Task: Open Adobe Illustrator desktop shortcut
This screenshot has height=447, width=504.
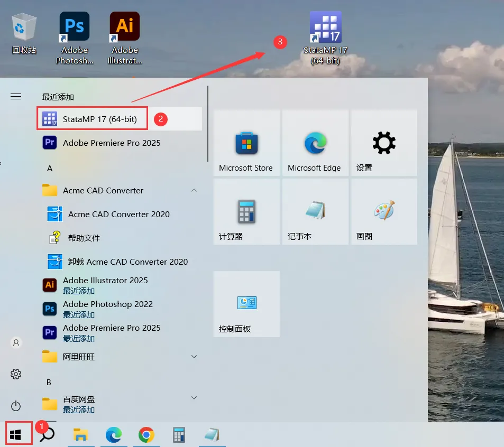Action: point(125,38)
